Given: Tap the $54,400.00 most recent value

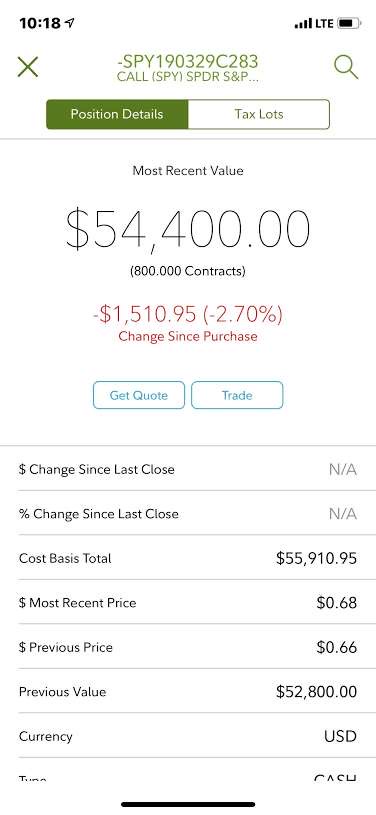Looking at the screenshot, I should click(188, 229).
